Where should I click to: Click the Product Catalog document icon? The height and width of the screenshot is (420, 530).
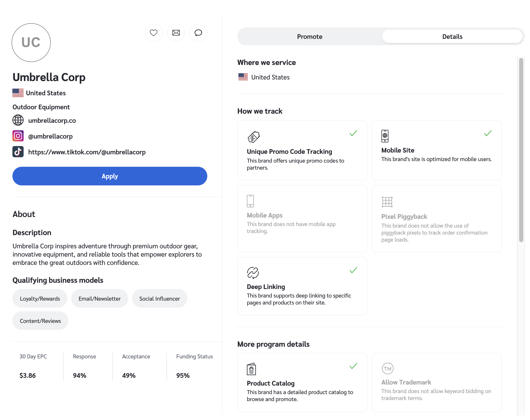[x=251, y=369]
